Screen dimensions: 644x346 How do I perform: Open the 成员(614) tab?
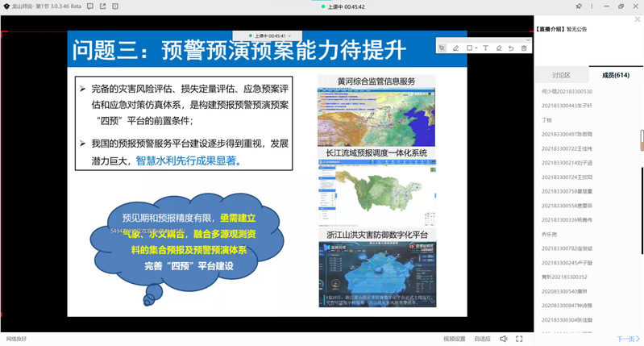pos(616,75)
